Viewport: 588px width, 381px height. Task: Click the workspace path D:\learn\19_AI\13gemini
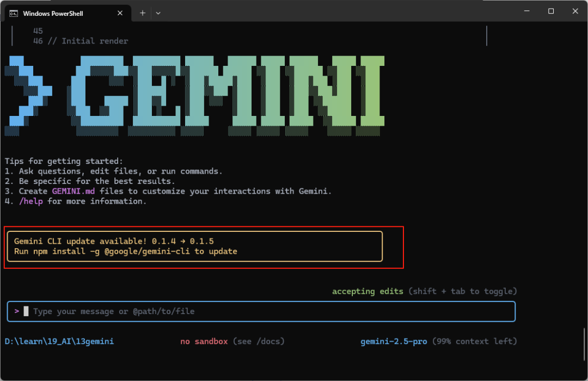tap(59, 341)
